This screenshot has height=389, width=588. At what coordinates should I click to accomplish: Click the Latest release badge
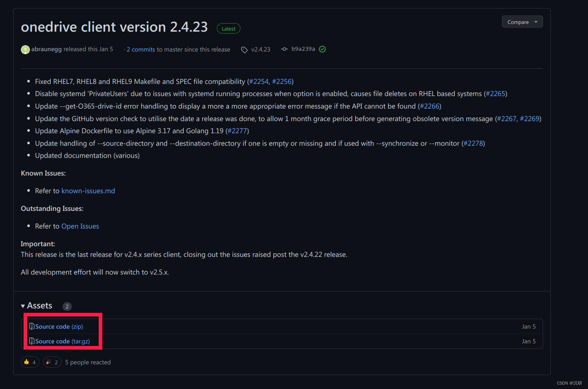[229, 29]
